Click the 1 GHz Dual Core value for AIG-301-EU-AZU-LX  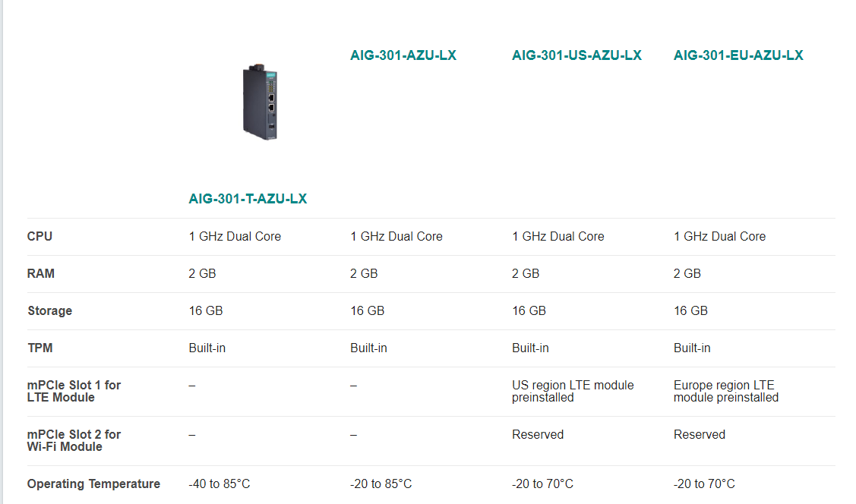click(x=719, y=236)
